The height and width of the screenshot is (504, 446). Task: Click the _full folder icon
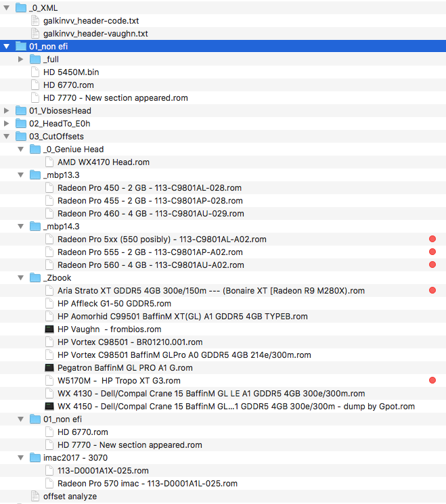point(35,59)
